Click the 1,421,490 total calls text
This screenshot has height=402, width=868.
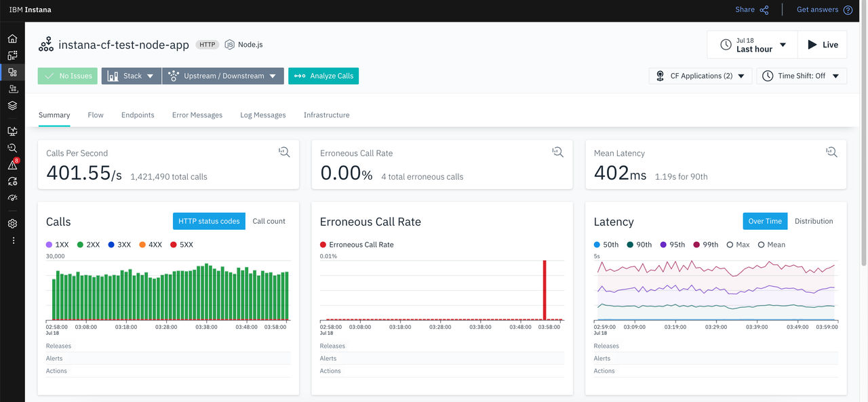(169, 177)
